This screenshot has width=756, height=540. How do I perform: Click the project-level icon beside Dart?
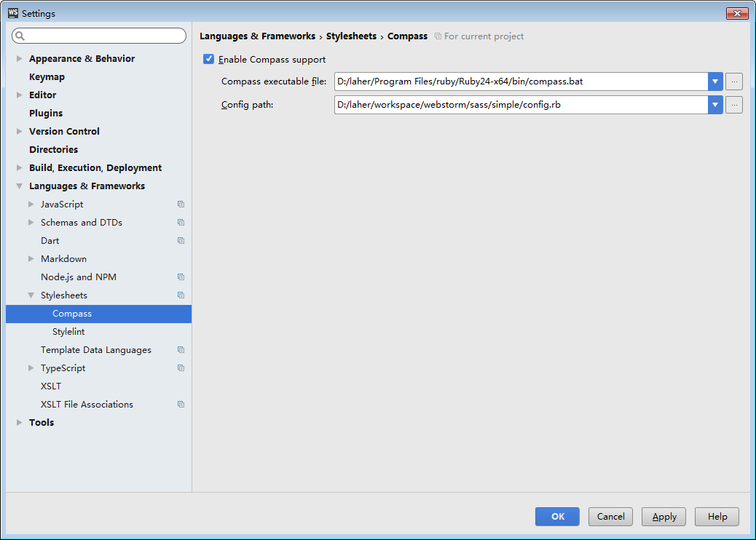pyautogui.click(x=181, y=241)
